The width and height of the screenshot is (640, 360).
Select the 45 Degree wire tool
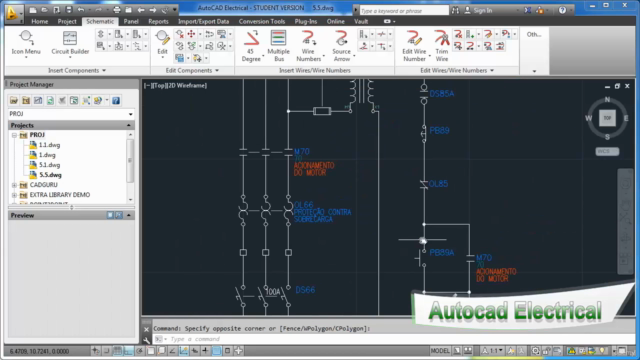[x=251, y=46]
